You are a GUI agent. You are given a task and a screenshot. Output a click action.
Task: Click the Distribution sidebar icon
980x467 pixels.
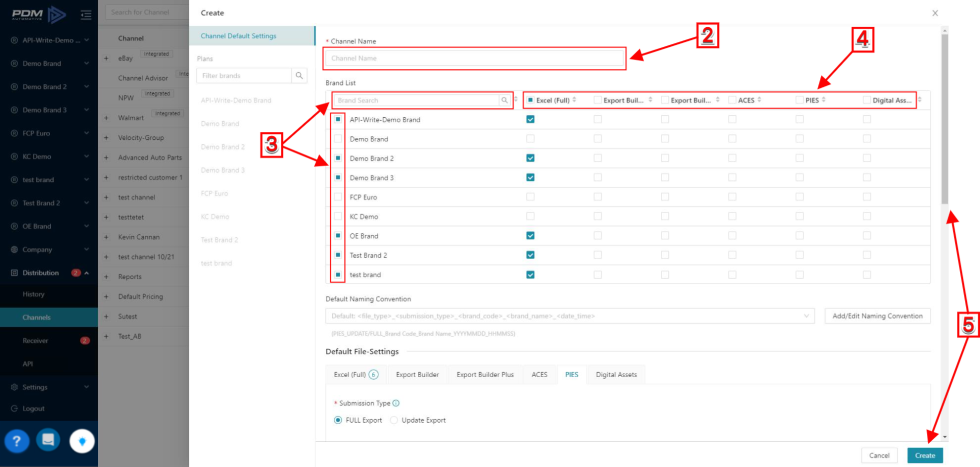(14, 273)
